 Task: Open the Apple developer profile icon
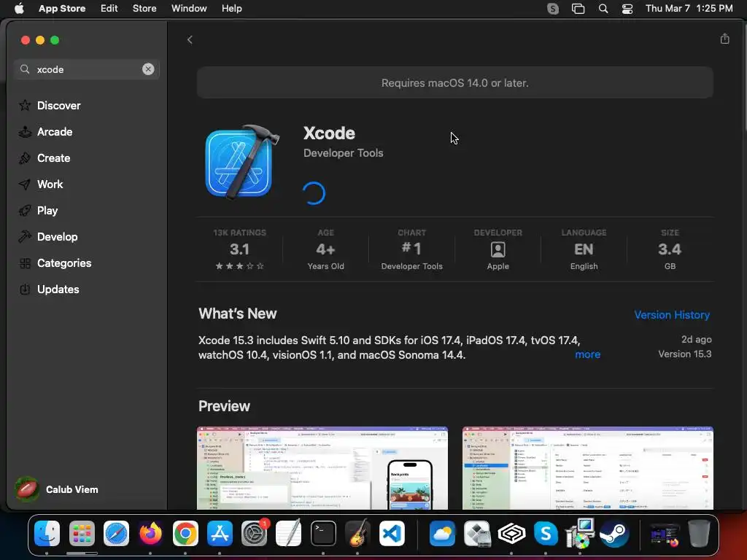coord(498,249)
